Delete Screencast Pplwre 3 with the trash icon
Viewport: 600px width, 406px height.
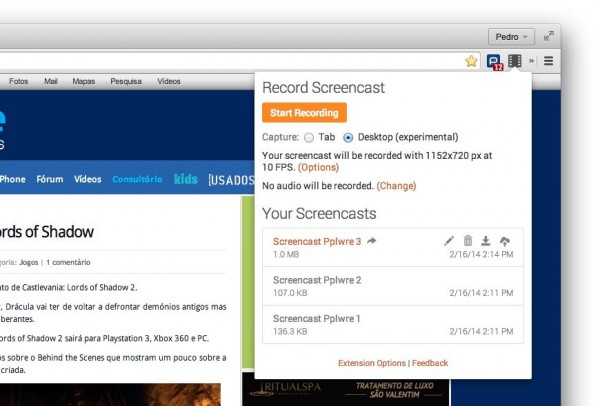468,241
